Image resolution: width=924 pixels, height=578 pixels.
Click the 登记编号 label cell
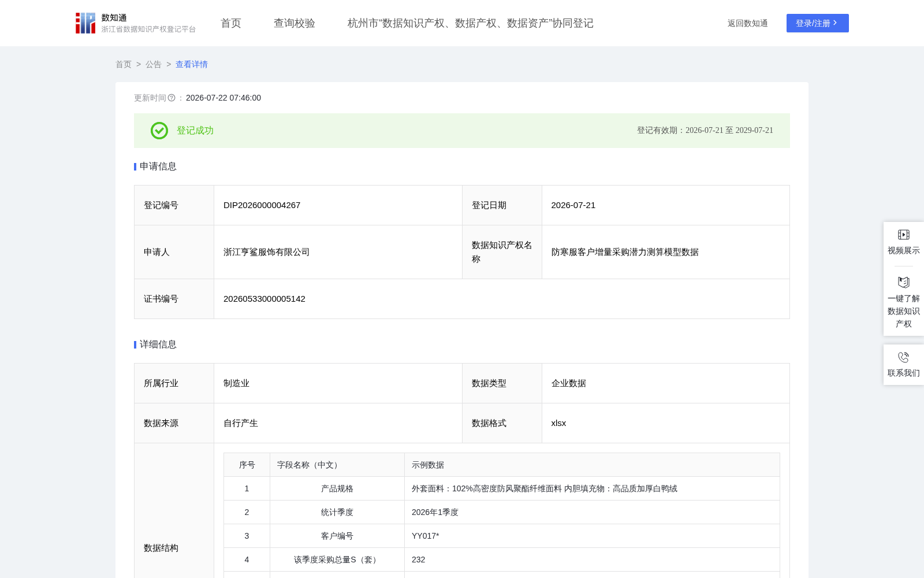pyautogui.click(x=174, y=205)
